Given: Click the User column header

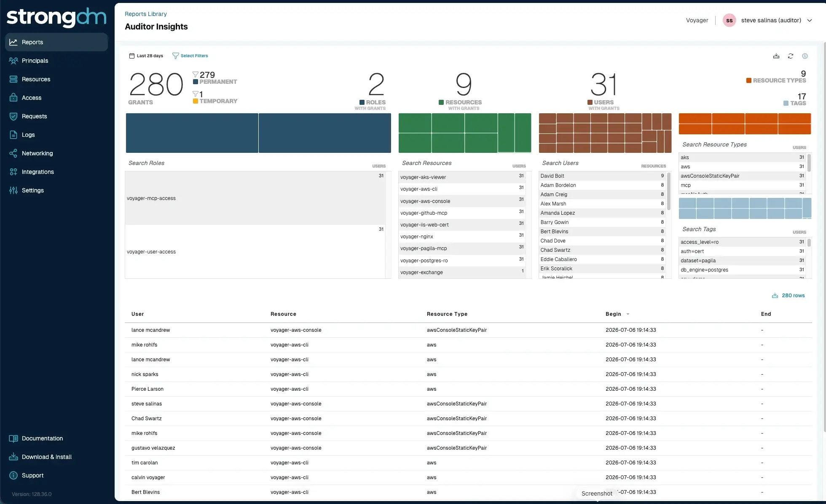Looking at the screenshot, I should coord(138,314).
